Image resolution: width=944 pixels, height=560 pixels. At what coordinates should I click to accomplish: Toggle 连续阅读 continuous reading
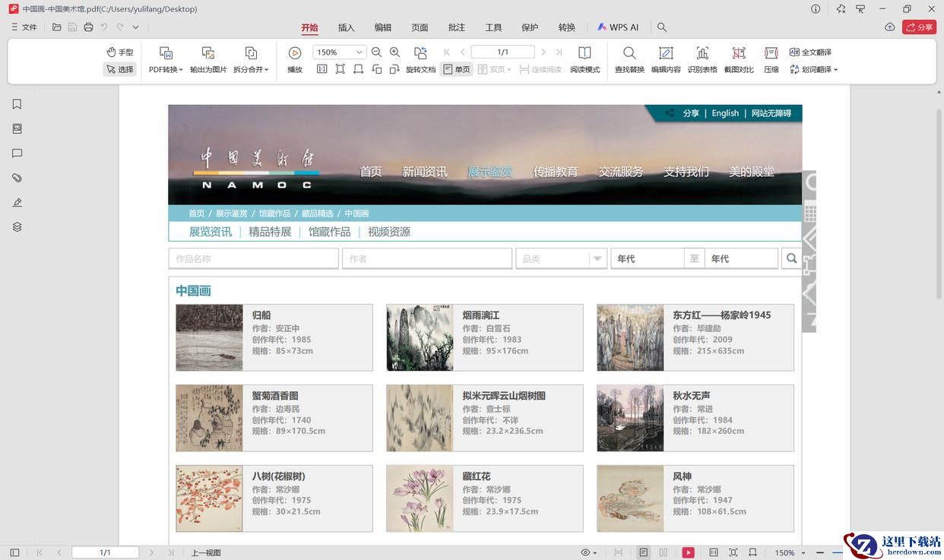point(540,69)
